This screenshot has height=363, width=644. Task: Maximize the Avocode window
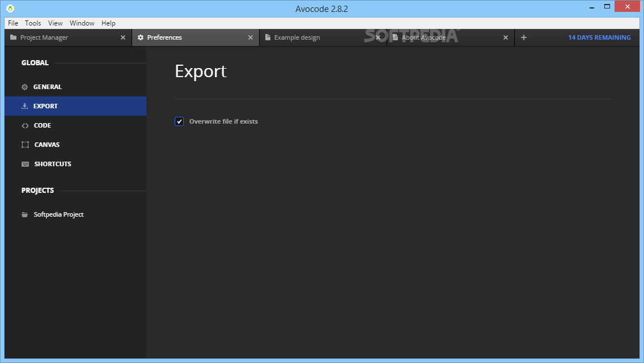607,7
